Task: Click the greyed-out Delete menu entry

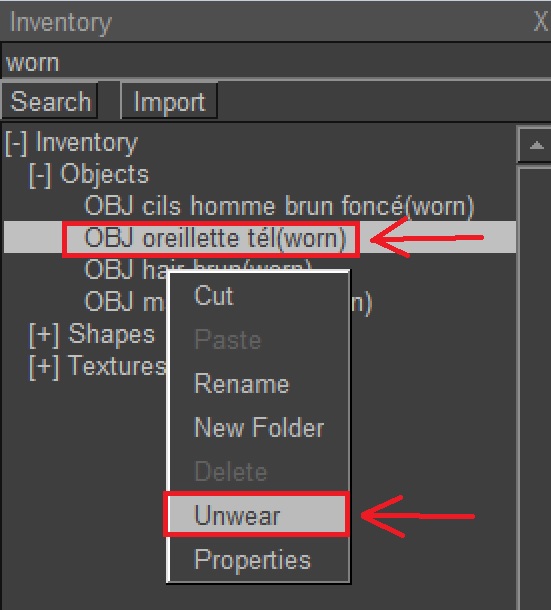Action: point(230,472)
